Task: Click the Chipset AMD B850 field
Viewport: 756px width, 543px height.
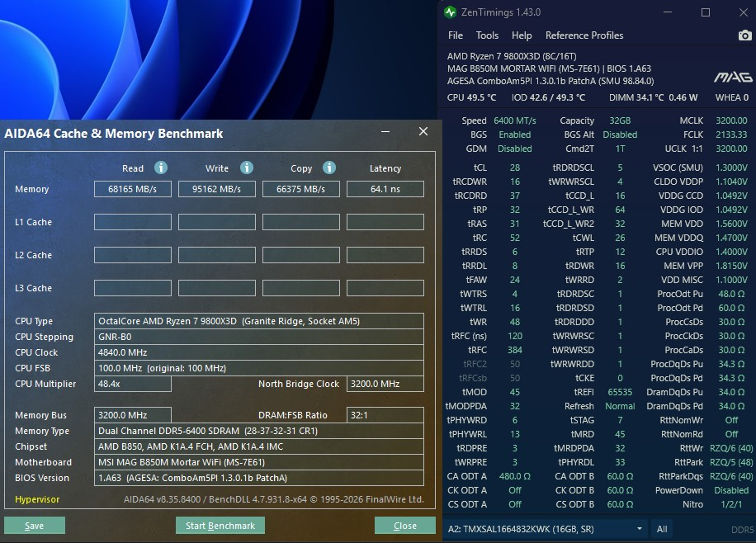Action: click(x=259, y=446)
